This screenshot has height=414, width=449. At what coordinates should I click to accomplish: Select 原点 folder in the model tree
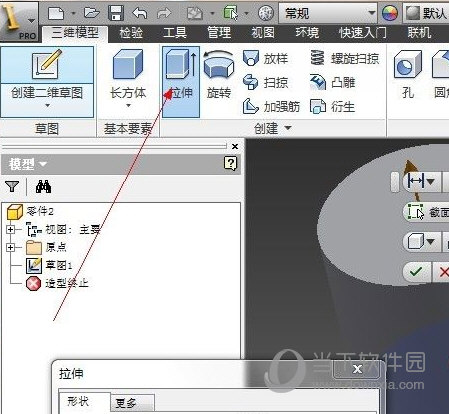tap(47, 247)
